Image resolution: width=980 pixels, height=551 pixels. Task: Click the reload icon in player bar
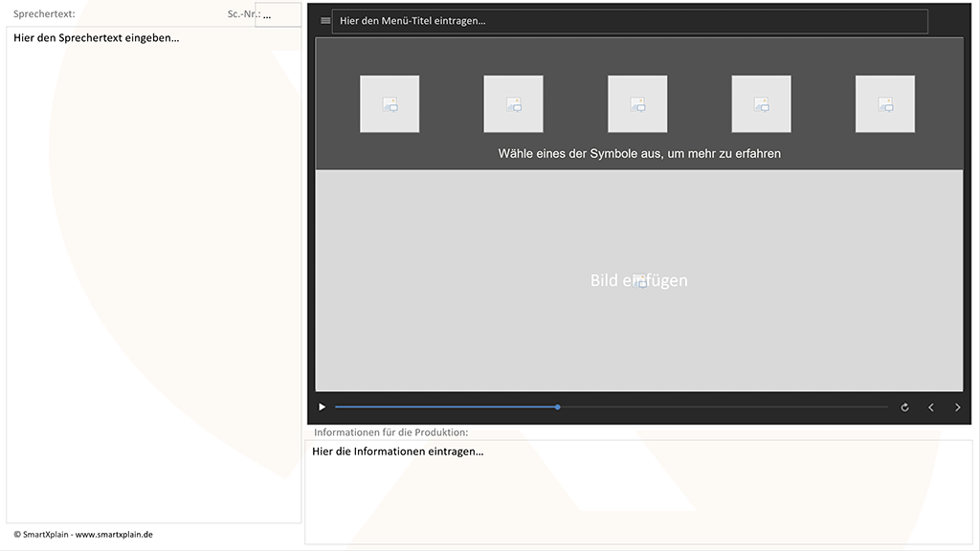pos(904,408)
